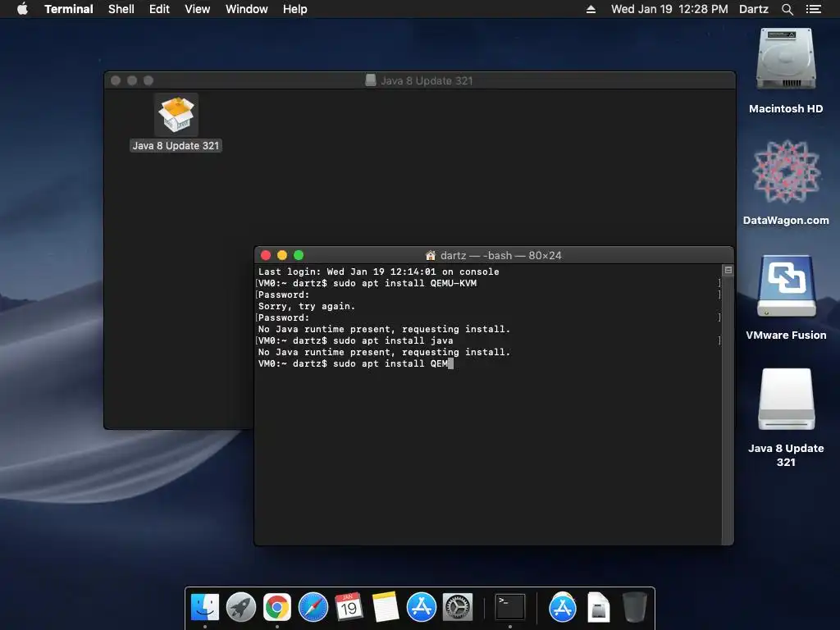Click the Last login line in Terminal
840x630 pixels.
378,272
